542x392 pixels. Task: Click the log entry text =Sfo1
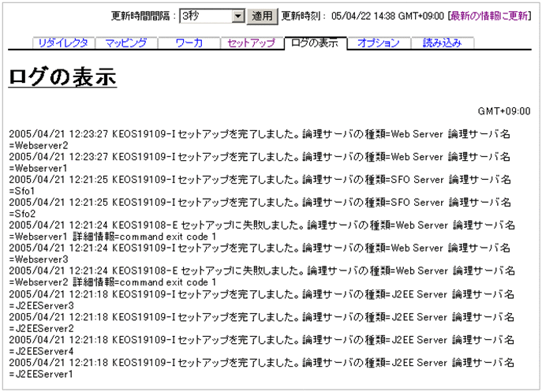click(22, 191)
